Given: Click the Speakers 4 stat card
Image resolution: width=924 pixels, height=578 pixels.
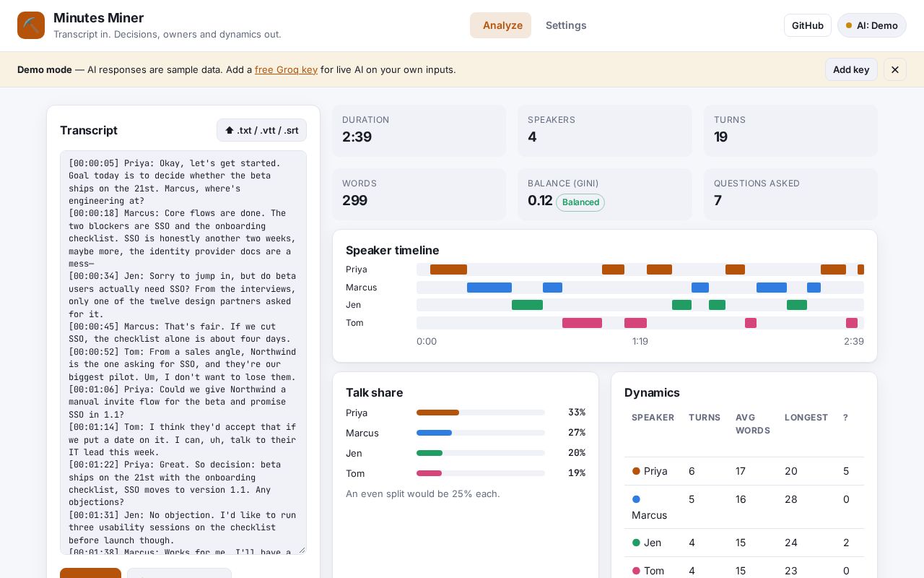Looking at the screenshot, I should pyautogui.click(x=605, y=131).
